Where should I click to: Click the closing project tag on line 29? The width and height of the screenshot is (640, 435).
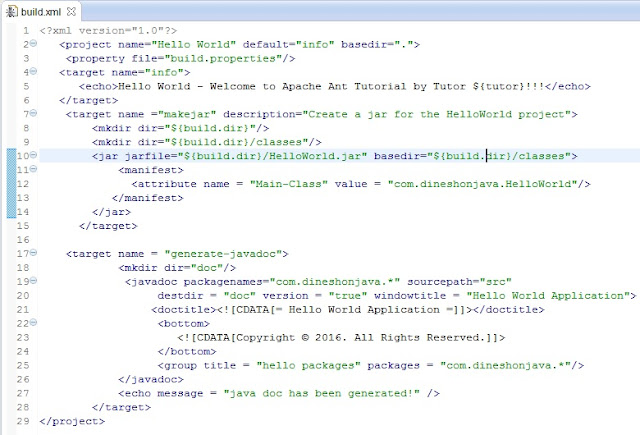72,421
